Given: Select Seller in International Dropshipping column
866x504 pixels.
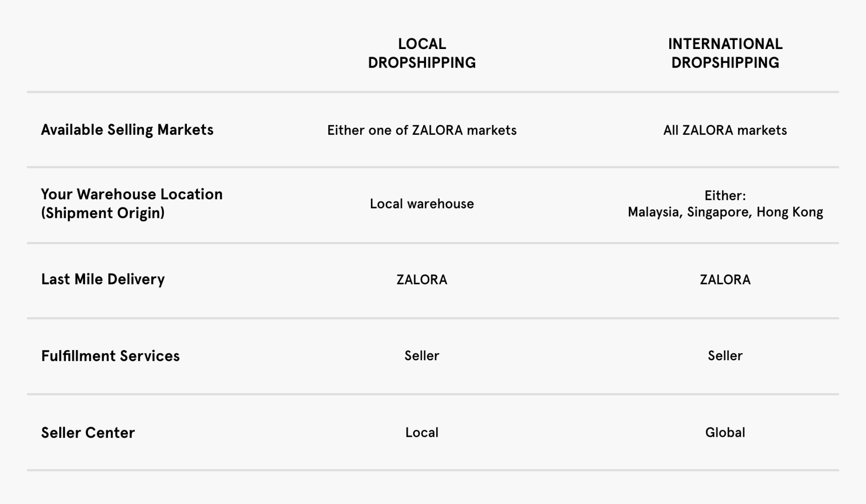Looking at the screenshot, I should click(725, 356).
